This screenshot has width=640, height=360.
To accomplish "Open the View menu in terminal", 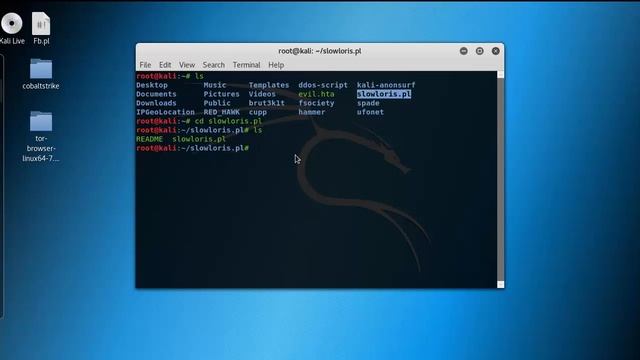I will coord(187,65).
